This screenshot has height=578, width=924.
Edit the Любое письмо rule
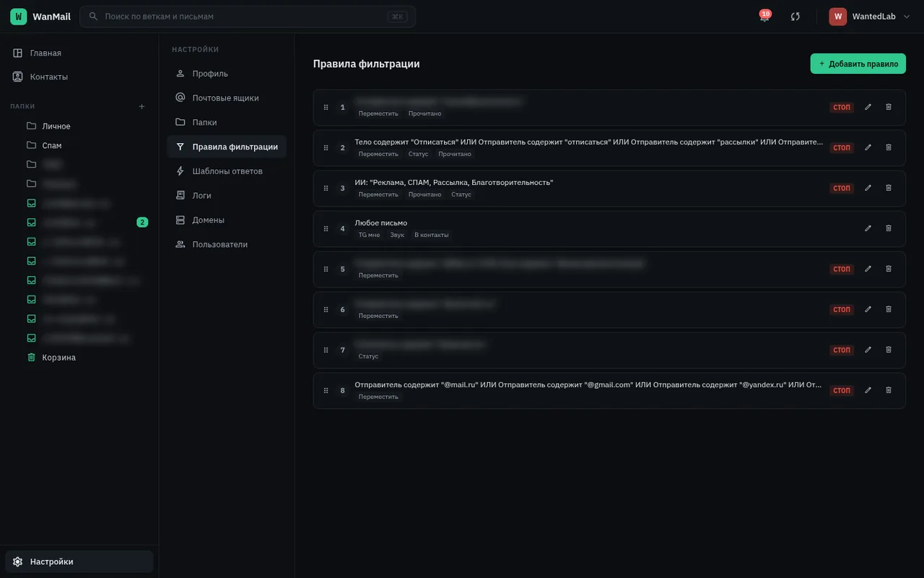(868, 228)
